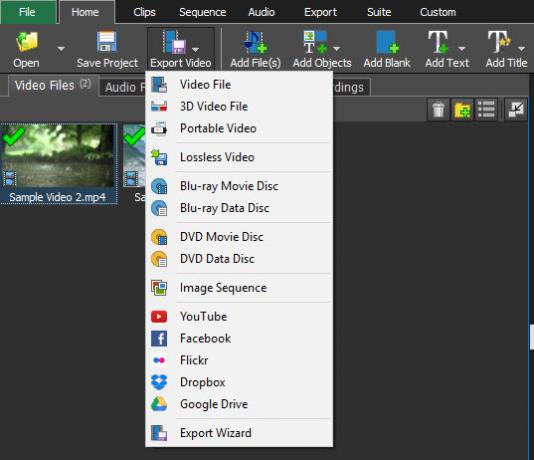Click the add folder icon in bin toolbar

(462, 110)
